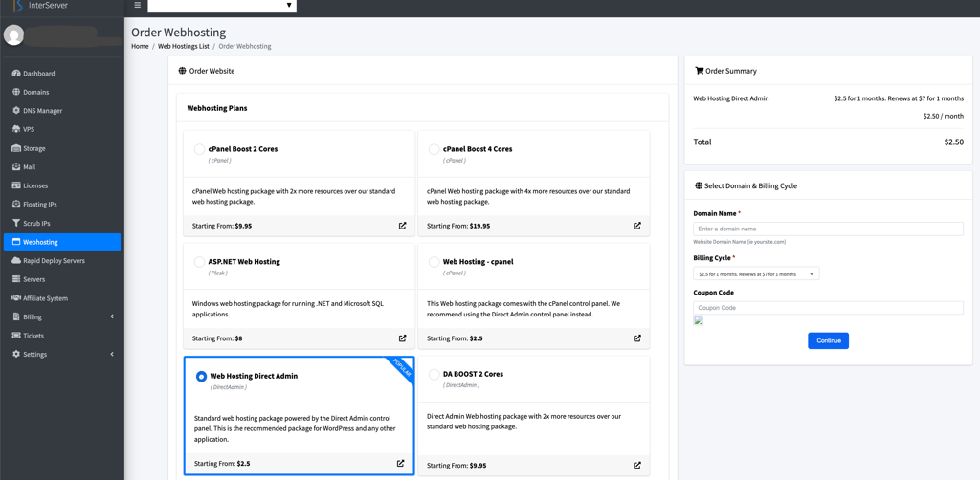The height and width of the screenshot is (480, 980).
Task: Select DA BOOST 2 Cores plan
Action: (x=434, y=374)
